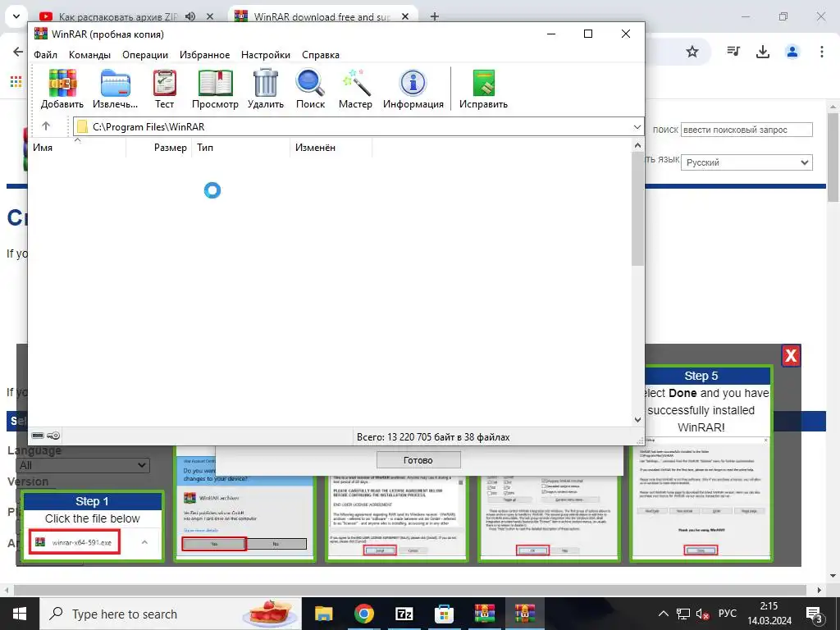840x630 pixels.
Task: Open Google Chrome from taskbar
Action: pyautogui.click(x=363, y=614)
